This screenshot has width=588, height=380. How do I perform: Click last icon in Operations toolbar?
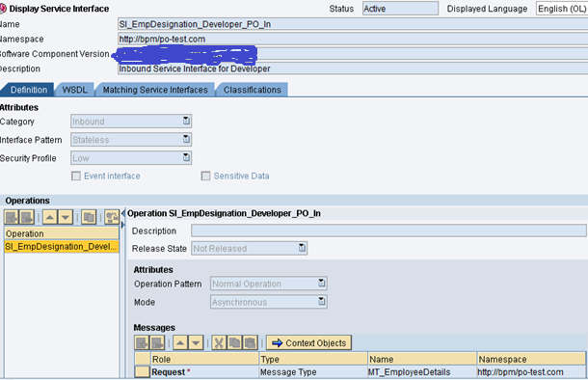click(112, 217)
